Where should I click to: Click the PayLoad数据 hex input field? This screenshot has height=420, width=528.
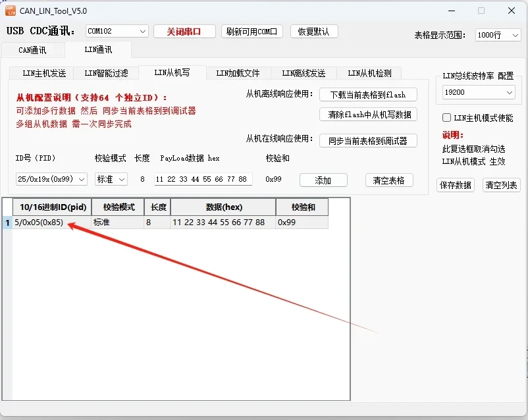pos(203,179)
